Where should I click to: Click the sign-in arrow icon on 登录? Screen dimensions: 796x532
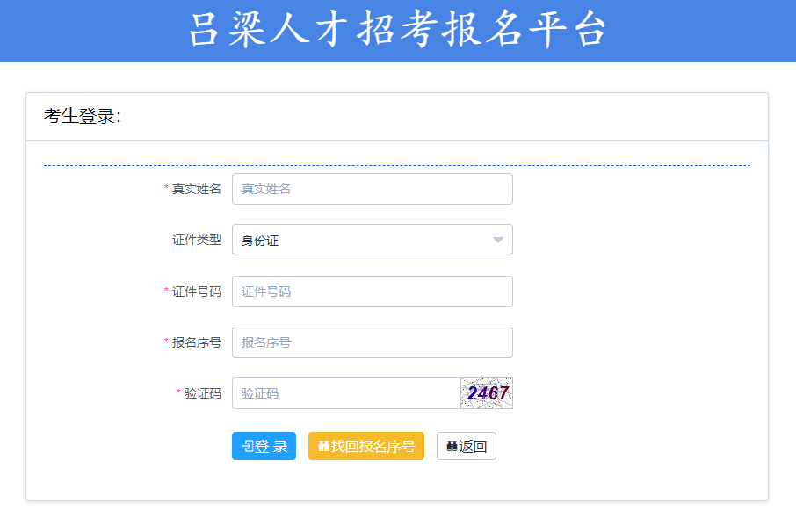247,447
